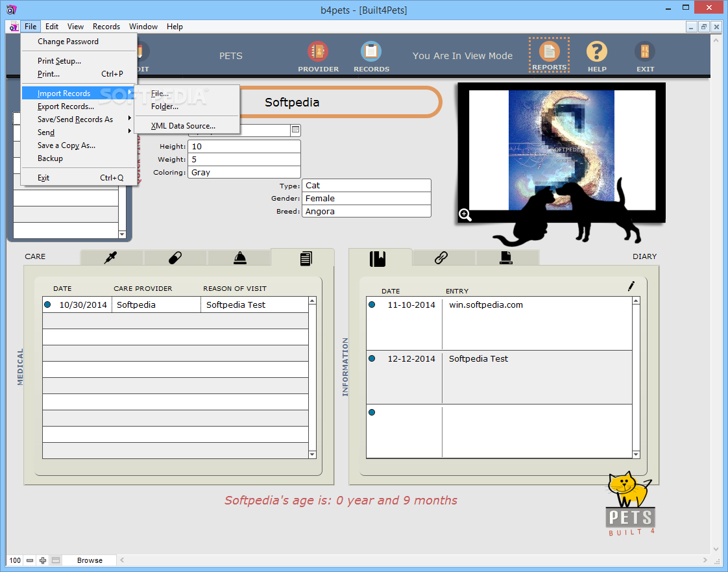Expand the Save/Send Records As submenu

(x=79, y=119)
